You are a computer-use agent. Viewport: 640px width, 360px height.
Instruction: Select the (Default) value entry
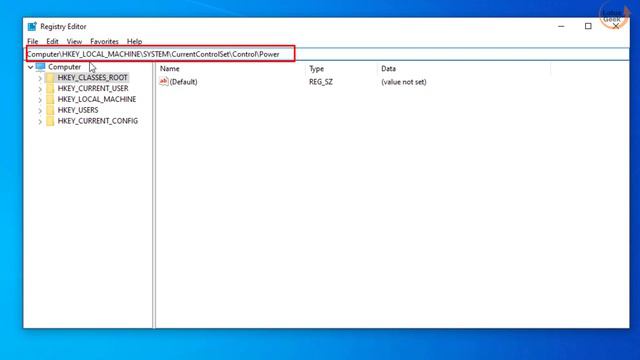(184, 82)
